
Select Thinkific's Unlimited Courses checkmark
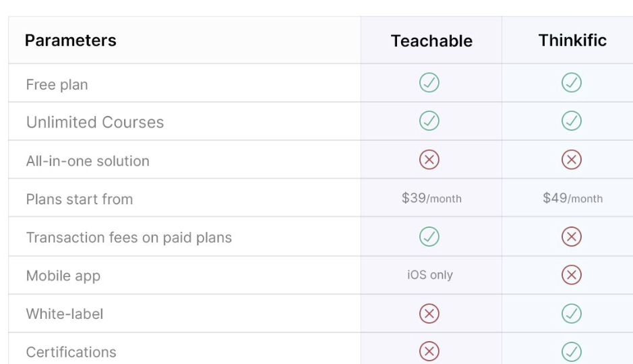572,121
